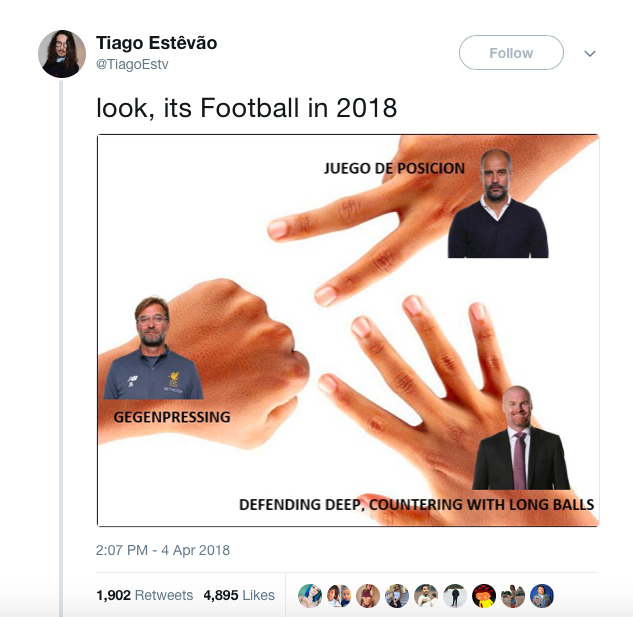The height and width of the screenshot is (617, 633).
Task: Click the GEGENPRESSING fist section of the image
Action: pyautogui.click(x=202, y=363)
